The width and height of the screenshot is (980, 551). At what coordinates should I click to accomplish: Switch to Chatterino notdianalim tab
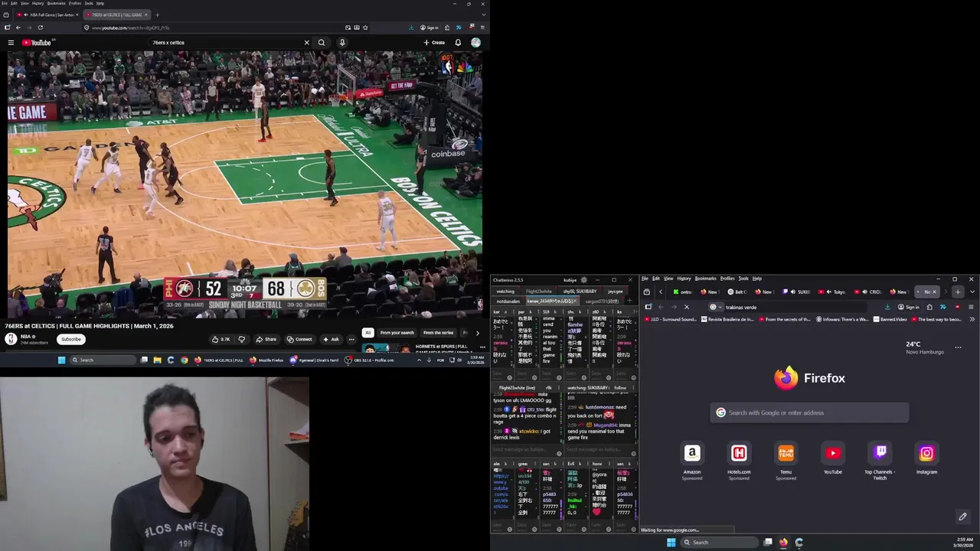(x=508, y=302)
